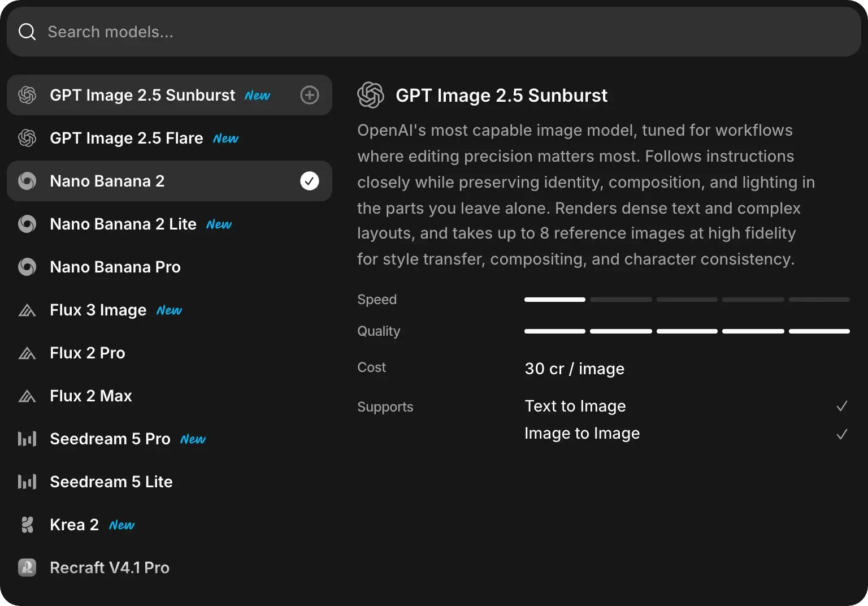Image resolution: width=868 pixels, height=606 pixels.
Task: Click the magnifier search icon
Action: 27,32
